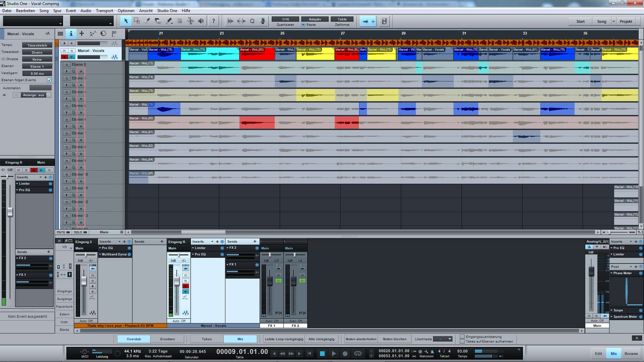This screenshot has width=644, height=362.
Task: Open the Datei menu
Action: pos(7,11)
